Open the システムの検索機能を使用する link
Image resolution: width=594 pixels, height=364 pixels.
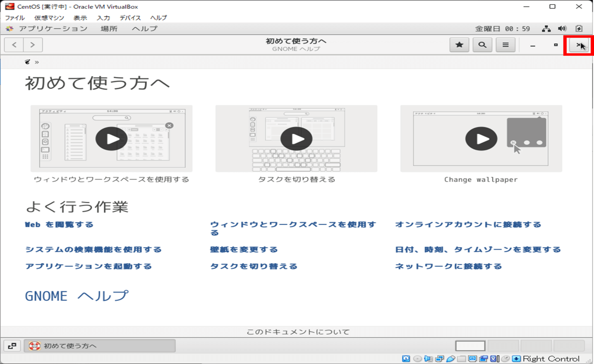[x=93, y=249]
